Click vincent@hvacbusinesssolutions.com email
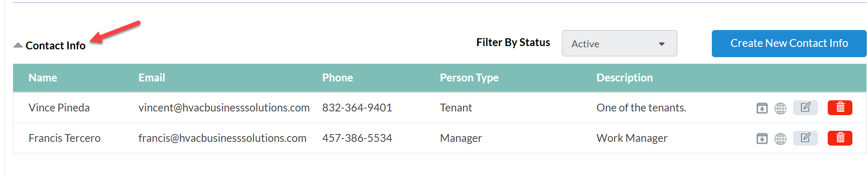 coord(224,108)
